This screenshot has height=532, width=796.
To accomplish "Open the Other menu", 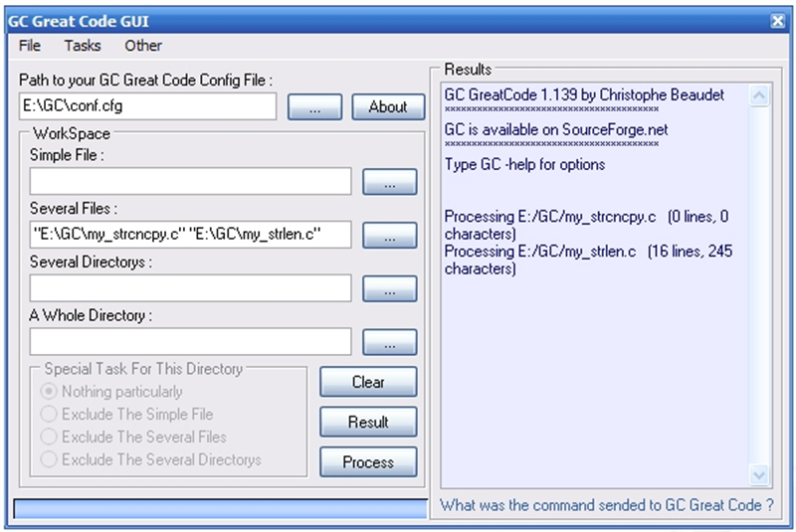I will [143, 46].
